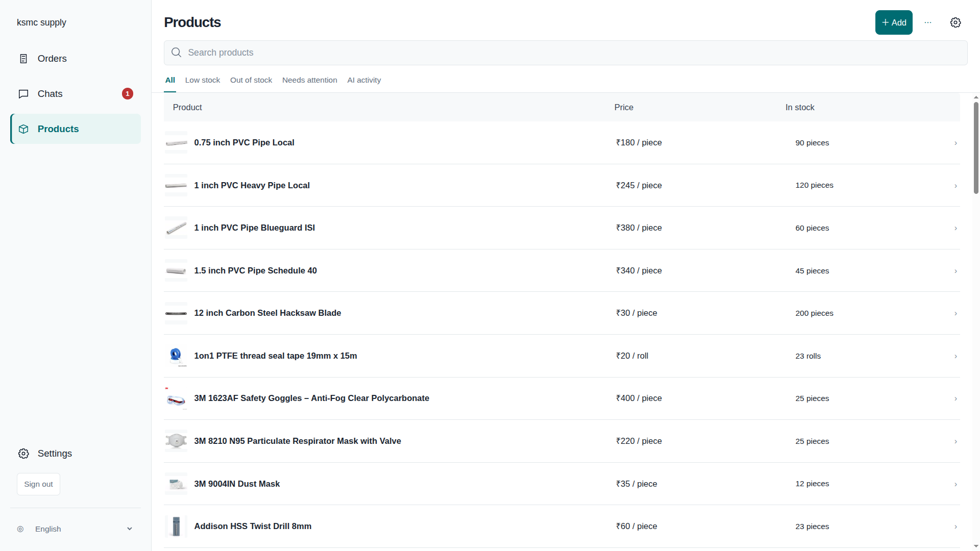Click the scrollbar down arrow

[976, 546]
